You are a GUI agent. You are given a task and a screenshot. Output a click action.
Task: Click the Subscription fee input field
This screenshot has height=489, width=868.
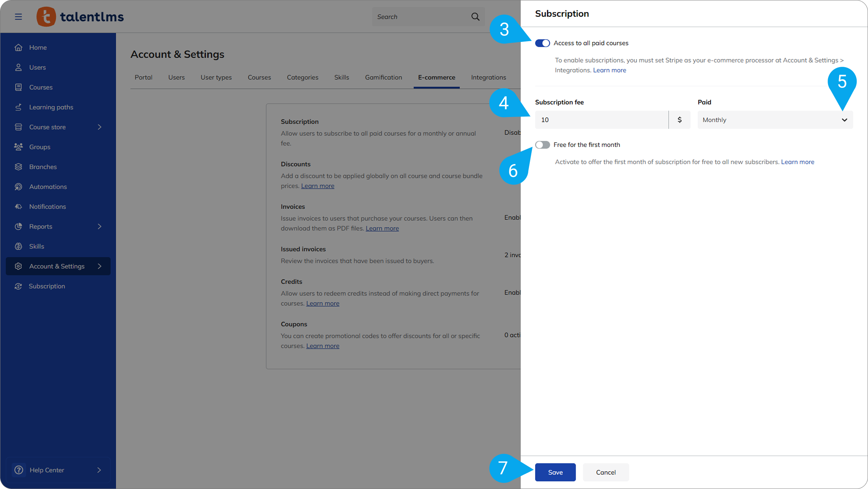pyautogui.click(x=601, y=120)
